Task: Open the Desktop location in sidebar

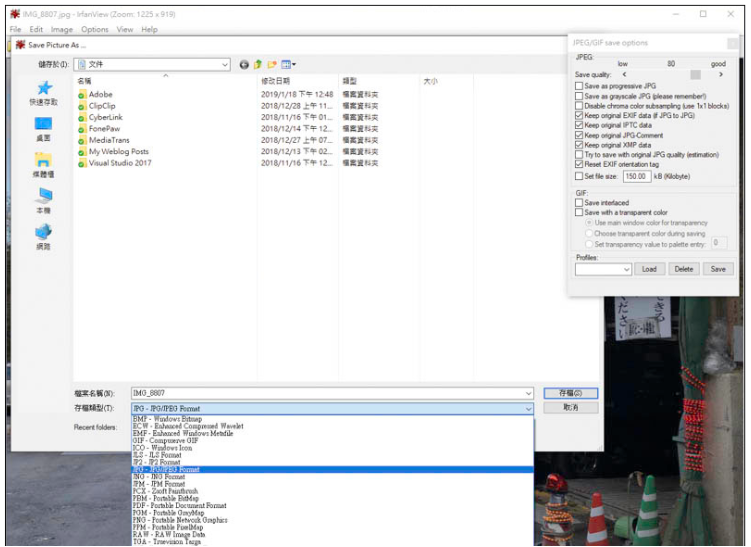Action: [x=43, y=125]
